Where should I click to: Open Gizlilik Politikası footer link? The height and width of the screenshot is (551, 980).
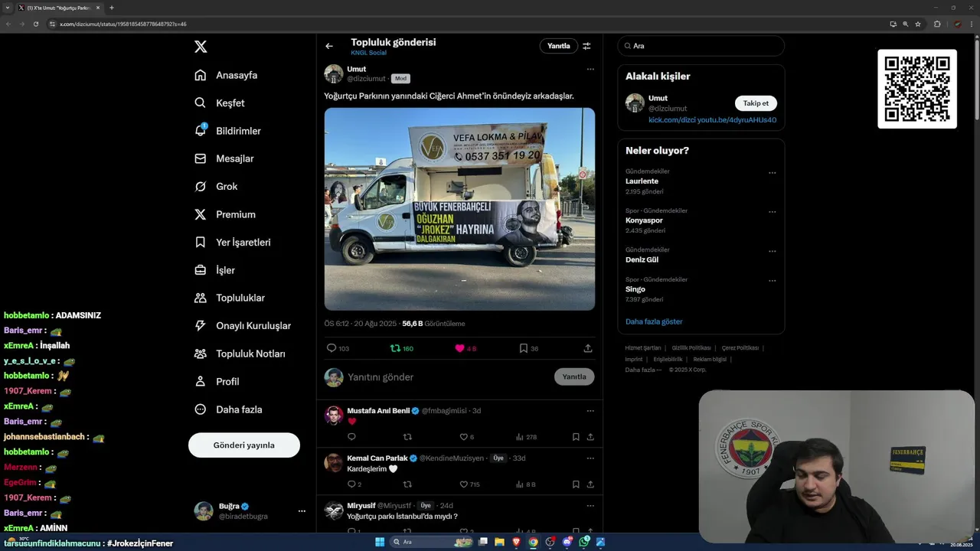(691, 348)
